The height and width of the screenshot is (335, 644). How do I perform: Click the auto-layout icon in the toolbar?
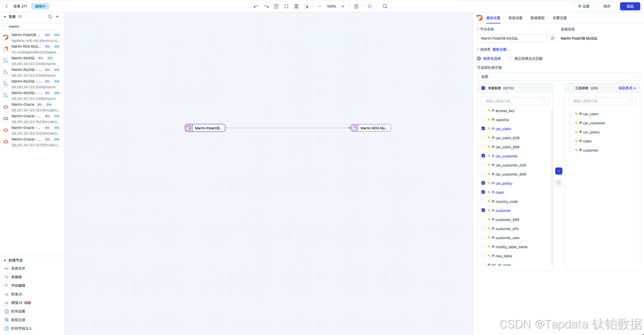click(x=296, y=7)
